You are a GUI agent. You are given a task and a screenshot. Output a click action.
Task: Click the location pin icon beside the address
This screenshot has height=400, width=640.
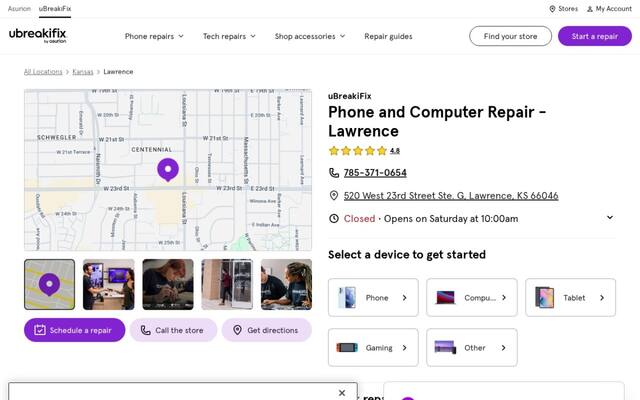pyautogui.click(x=334, y=196)
